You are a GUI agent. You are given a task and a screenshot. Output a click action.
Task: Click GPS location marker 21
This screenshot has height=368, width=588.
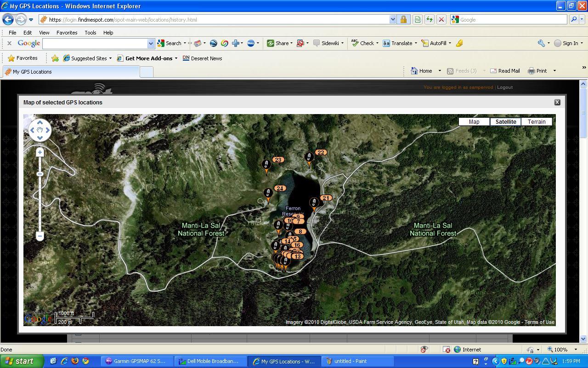point(314,204)
